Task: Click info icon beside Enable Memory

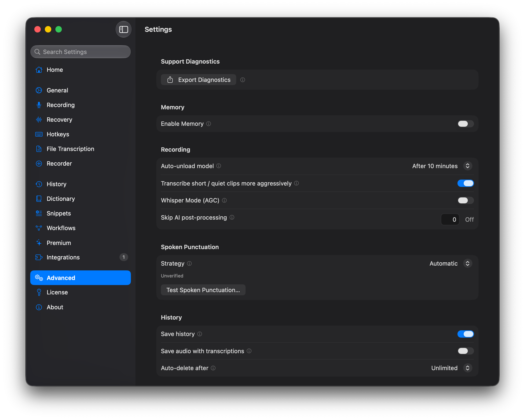Action: coord(209,124)
